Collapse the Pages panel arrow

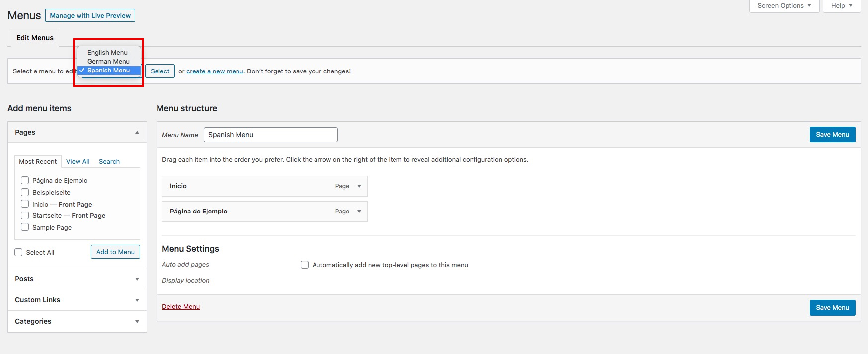pyautogui.click(x=137, y=132)
